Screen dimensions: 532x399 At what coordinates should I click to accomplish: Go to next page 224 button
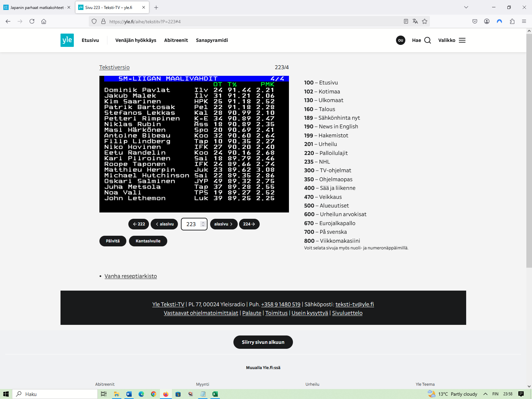249,224
